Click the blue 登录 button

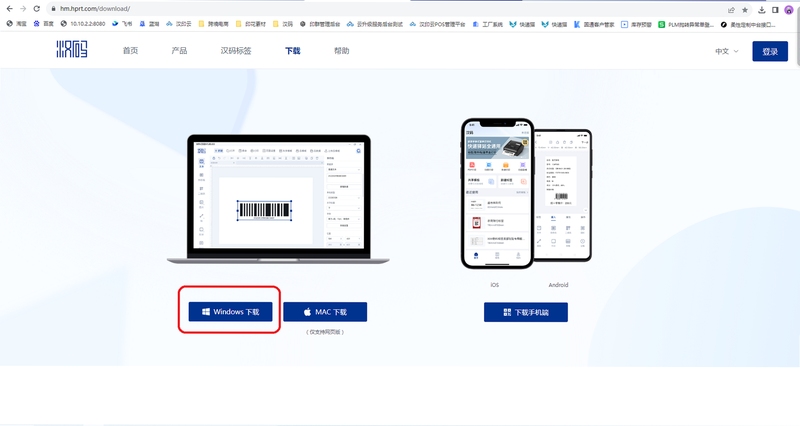(x=770, y=52)
